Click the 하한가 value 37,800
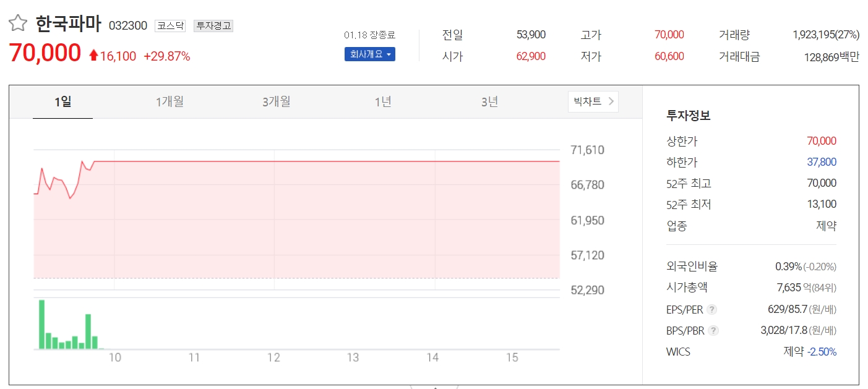 (822, 162)
